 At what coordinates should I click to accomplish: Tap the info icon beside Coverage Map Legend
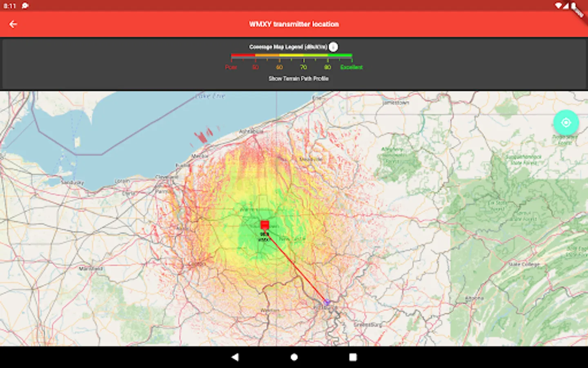pos(333,47)
